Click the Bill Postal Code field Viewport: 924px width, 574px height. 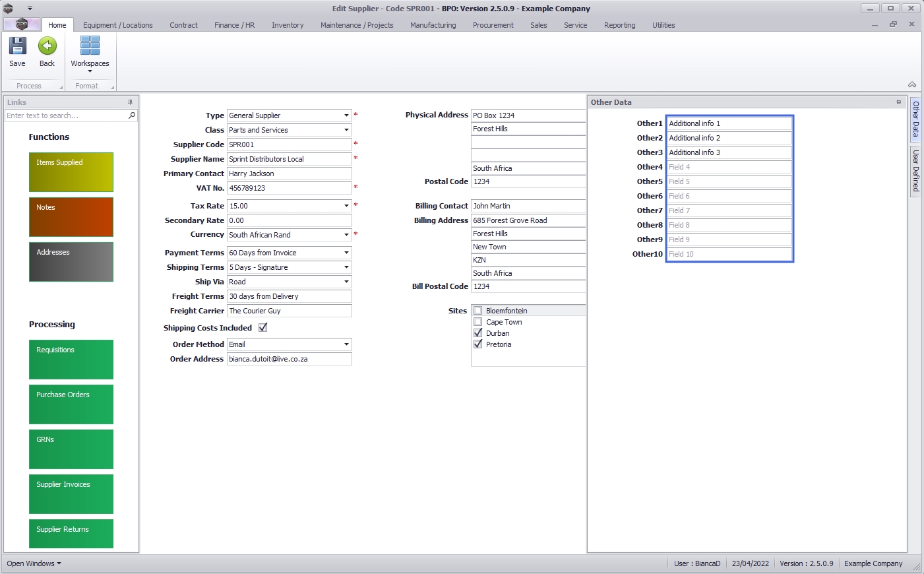point(528,286)
